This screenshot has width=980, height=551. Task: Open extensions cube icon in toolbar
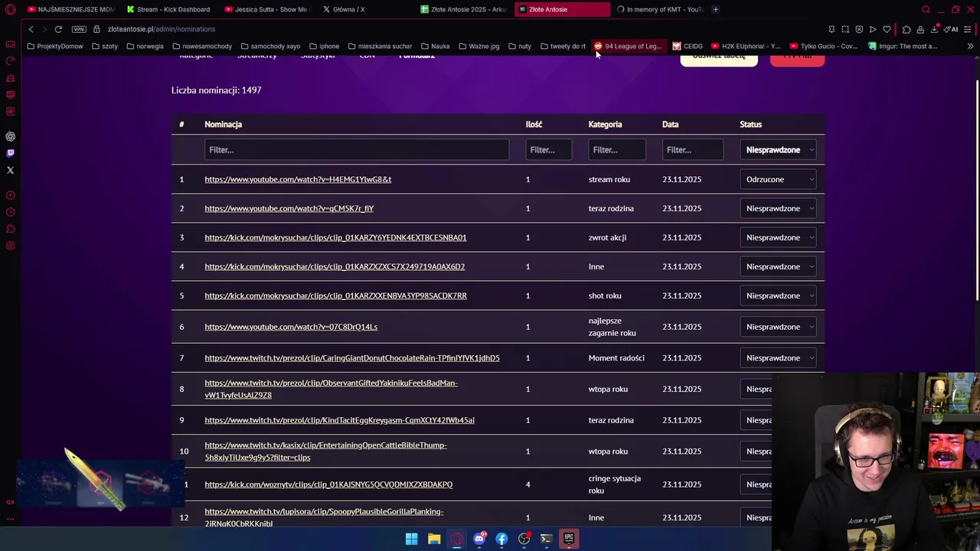(906, 29)
